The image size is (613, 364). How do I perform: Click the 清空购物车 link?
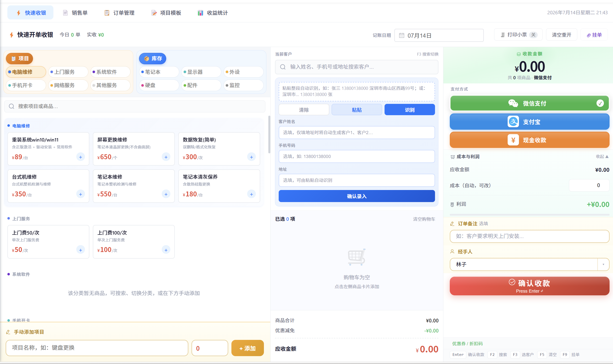pyautogui.click(x=424, y=219)
